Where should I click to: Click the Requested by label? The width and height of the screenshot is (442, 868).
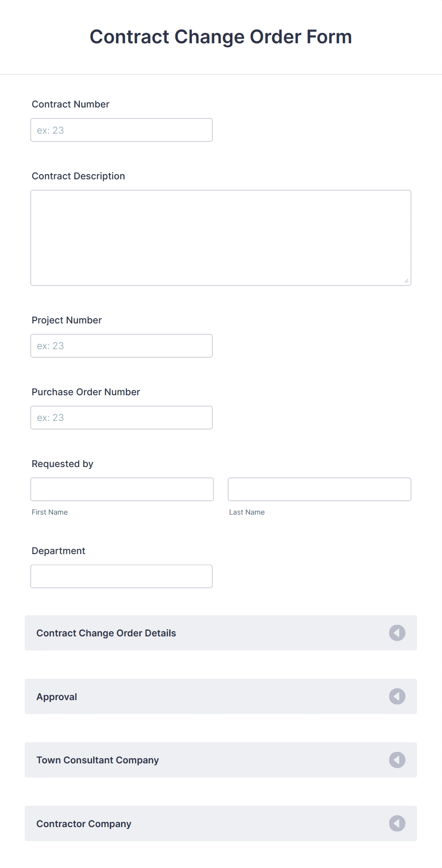click(62, 464)
